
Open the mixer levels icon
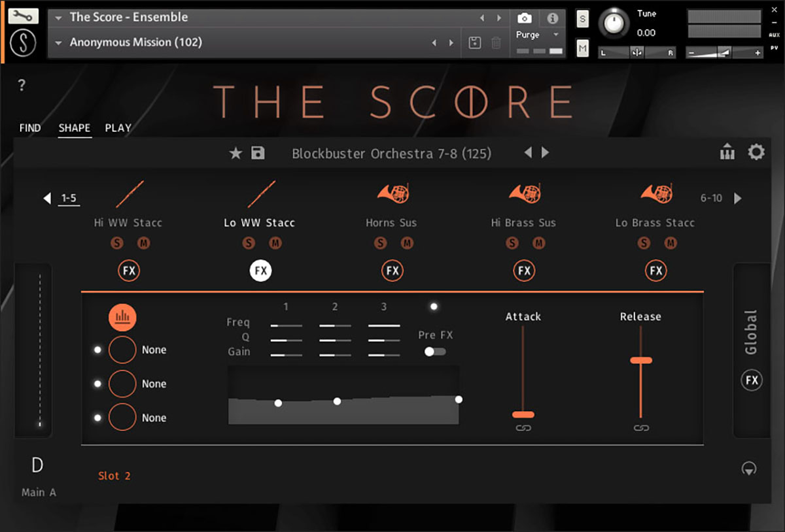coord(727,153)
